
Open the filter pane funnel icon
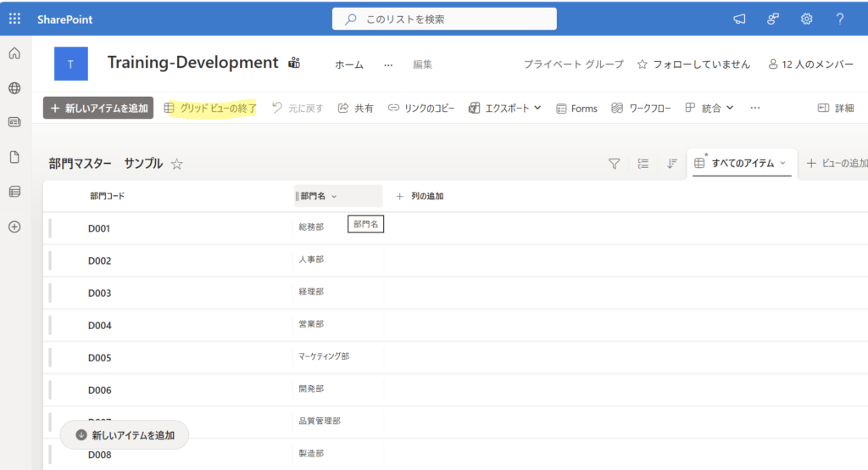point(614,164)
